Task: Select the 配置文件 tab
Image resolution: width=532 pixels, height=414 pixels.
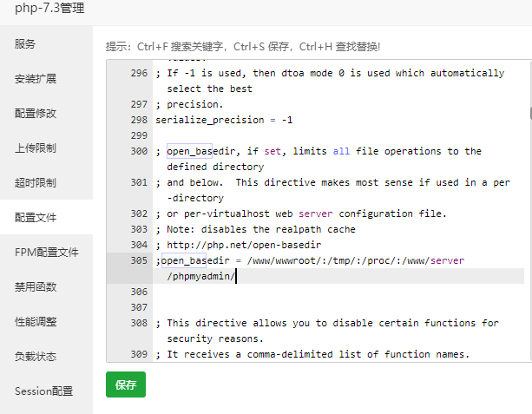Action: click(46, 217)
